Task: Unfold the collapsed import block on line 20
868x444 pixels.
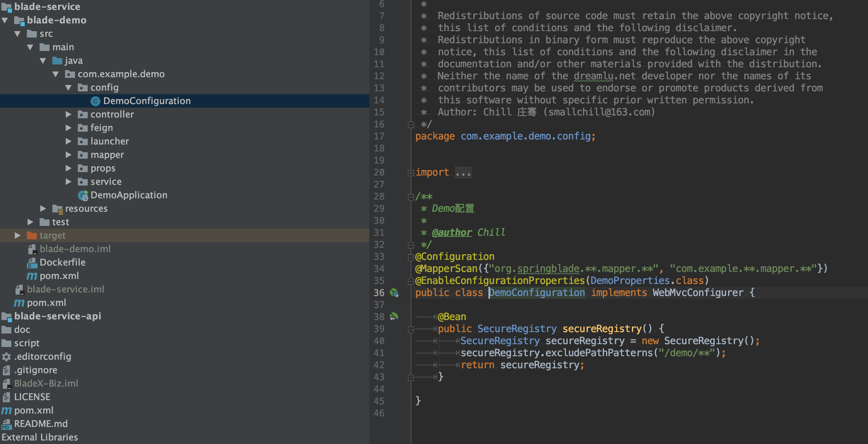Action: point(411,173)
